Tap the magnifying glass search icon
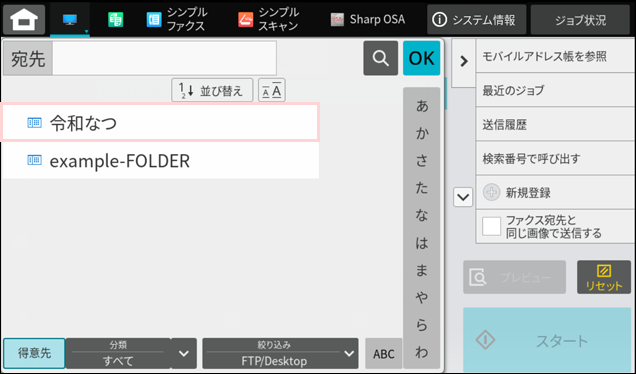 pyautogui.click(x=380, y=58)
